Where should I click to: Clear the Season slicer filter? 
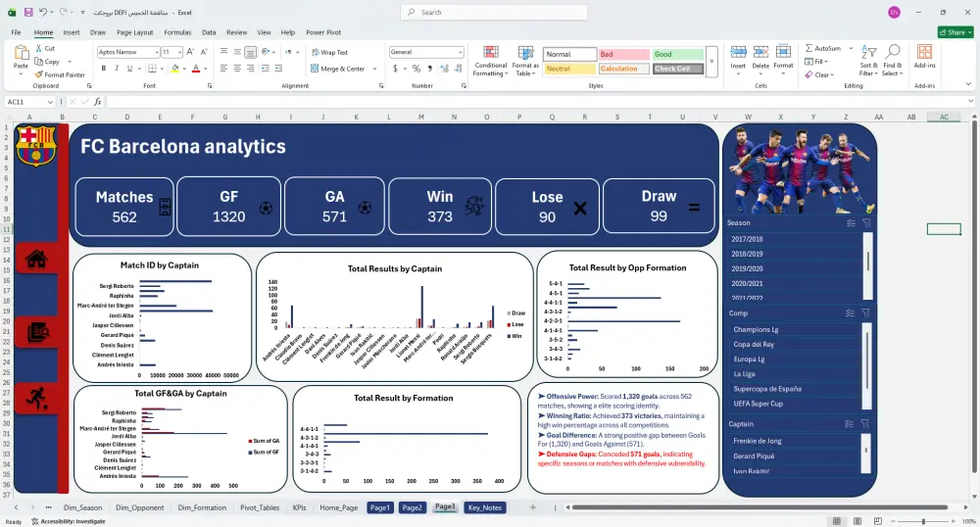pos(866,223)
